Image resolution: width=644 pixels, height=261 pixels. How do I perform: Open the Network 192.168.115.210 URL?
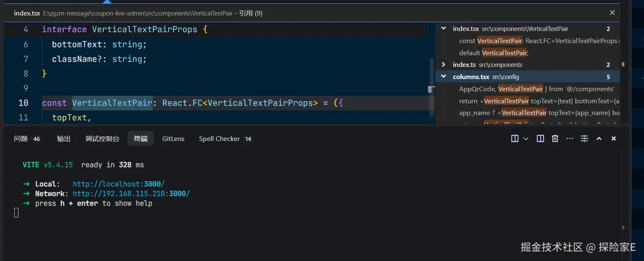(x=131, y=194)
